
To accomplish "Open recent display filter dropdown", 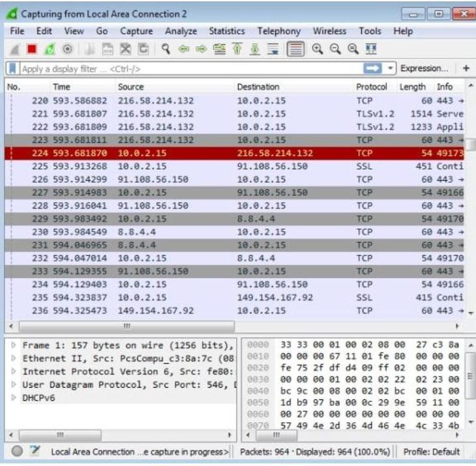I will click(390, 69).
